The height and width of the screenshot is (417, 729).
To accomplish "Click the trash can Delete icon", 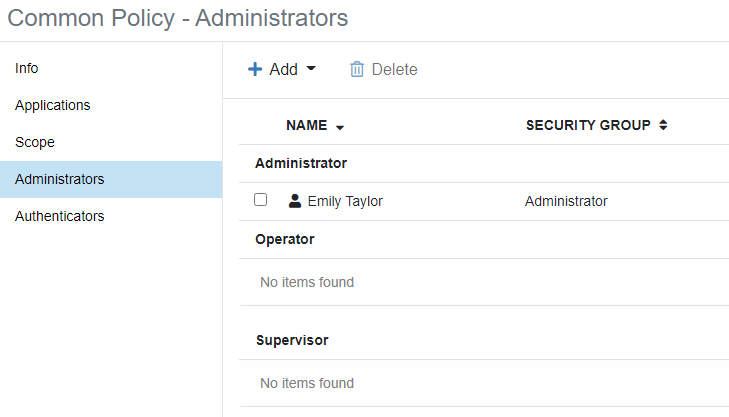I will click(357, 69).
